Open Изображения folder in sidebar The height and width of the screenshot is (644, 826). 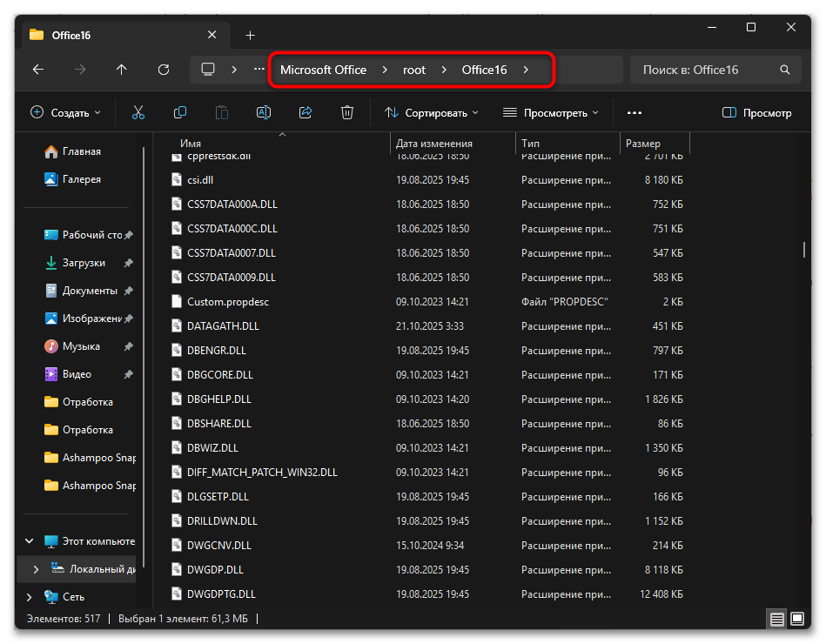[83, 319]
